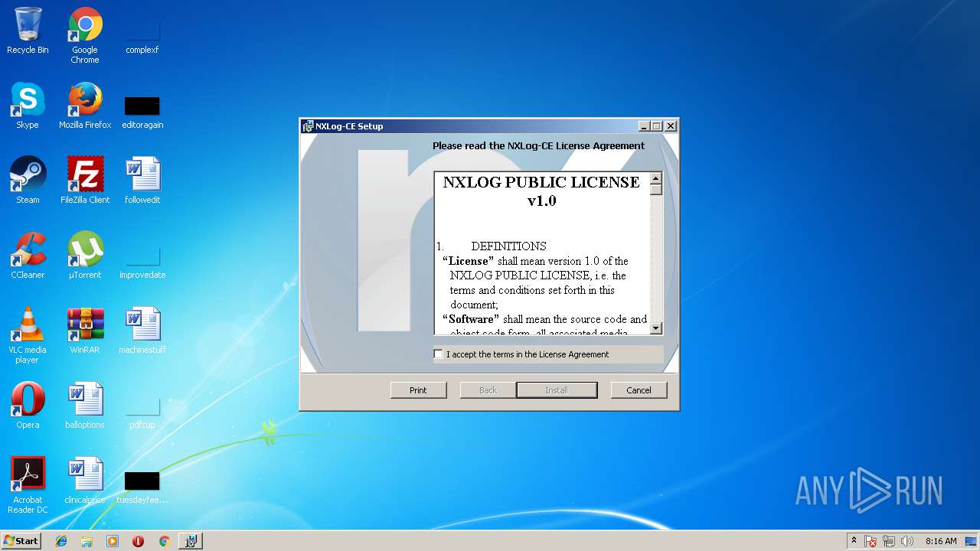Open Chrome from the taskbar

[x=164, y=541]
